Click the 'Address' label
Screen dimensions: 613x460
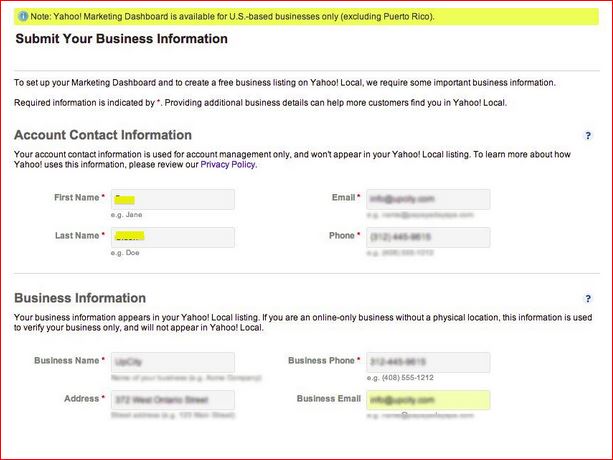[x=82, y=399]
